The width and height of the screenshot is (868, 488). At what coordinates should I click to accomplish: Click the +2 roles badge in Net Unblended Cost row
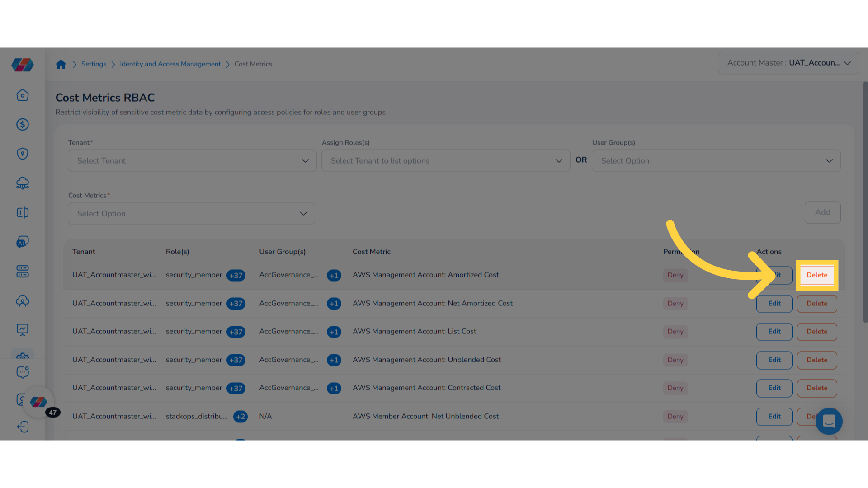241,417
